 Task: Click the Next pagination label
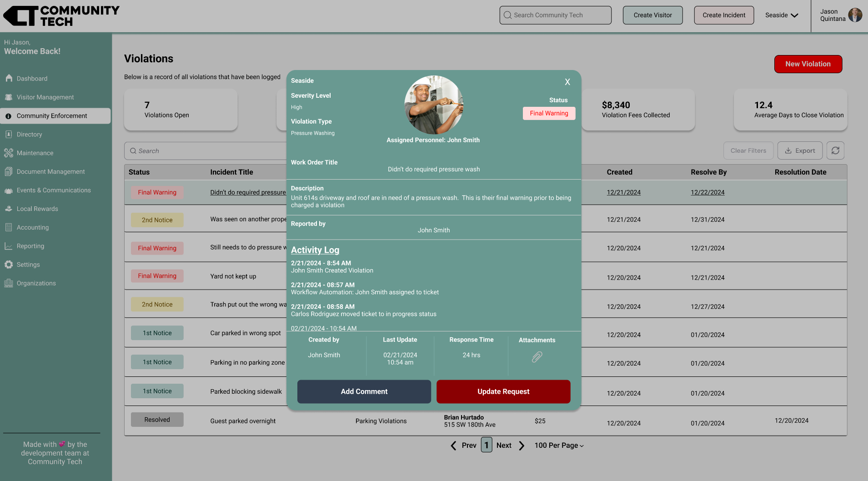click(504, 446)
